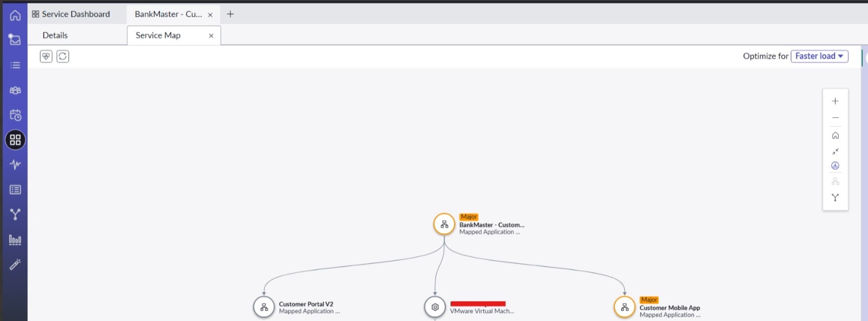
Task: Select the Customer Mobile App node circle
Action: [x=625, y=307]
